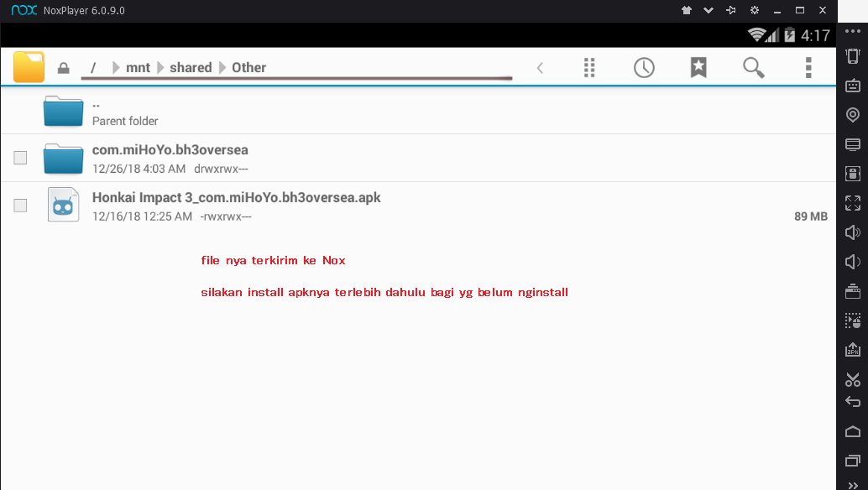Open macro recorder icon in sidebar
This screenshot has height=490, width=868.
pos(853,321)
